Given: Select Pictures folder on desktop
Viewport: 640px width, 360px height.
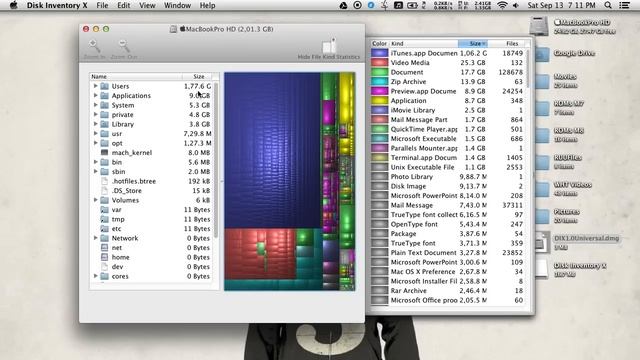Looking at the screenshot, I should [542, 216].
